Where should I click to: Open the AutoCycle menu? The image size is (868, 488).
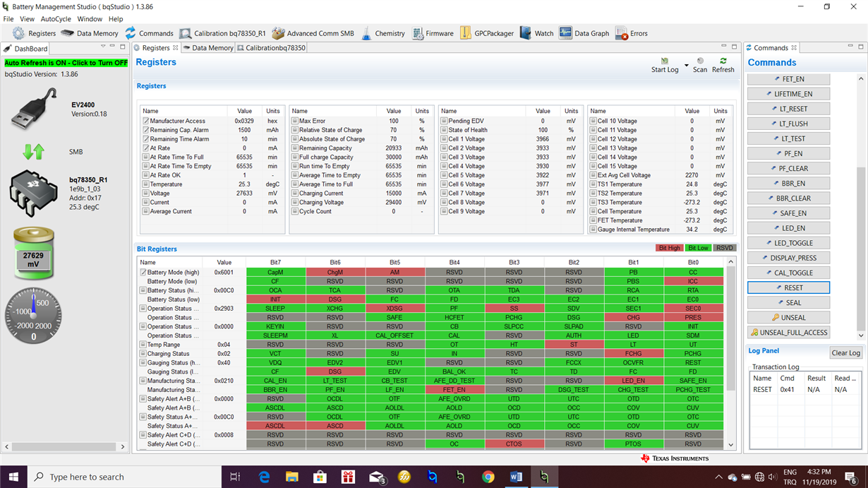point(56,19)
